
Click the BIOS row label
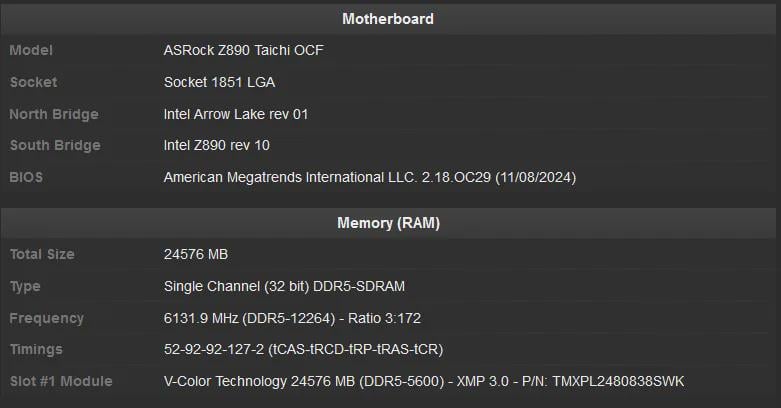click(27, 178)
